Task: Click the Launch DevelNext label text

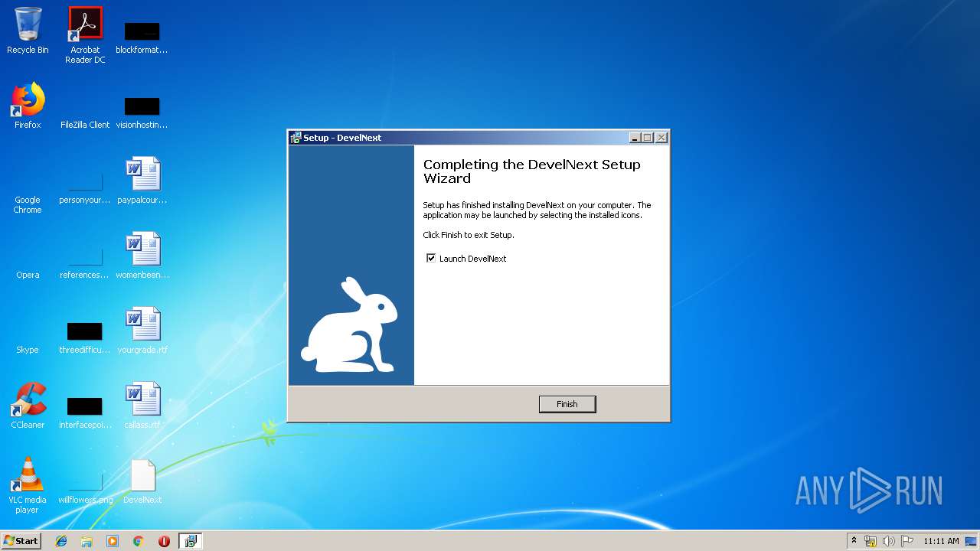Action: [472, 259]
